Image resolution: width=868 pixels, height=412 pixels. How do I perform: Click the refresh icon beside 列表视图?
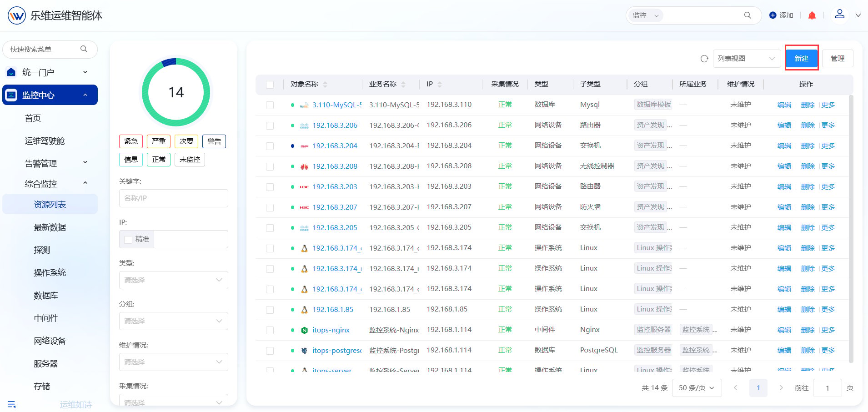coord(704,59)
